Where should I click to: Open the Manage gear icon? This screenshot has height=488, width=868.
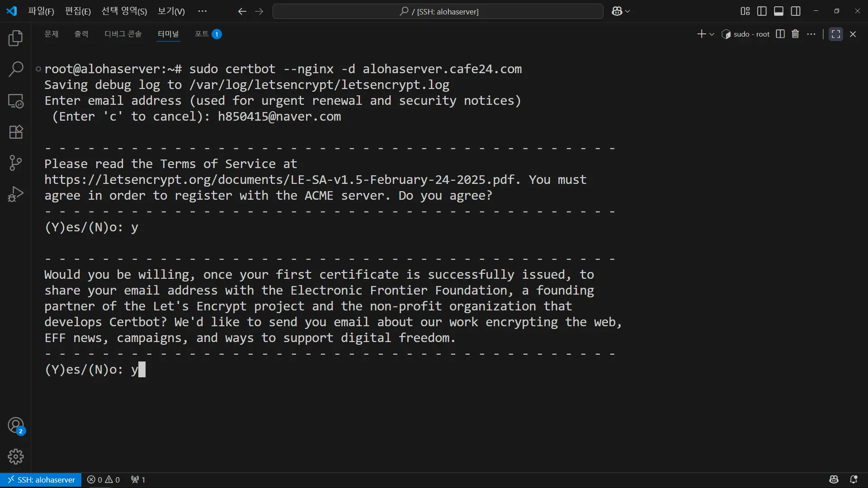click(x=16, y=456)
